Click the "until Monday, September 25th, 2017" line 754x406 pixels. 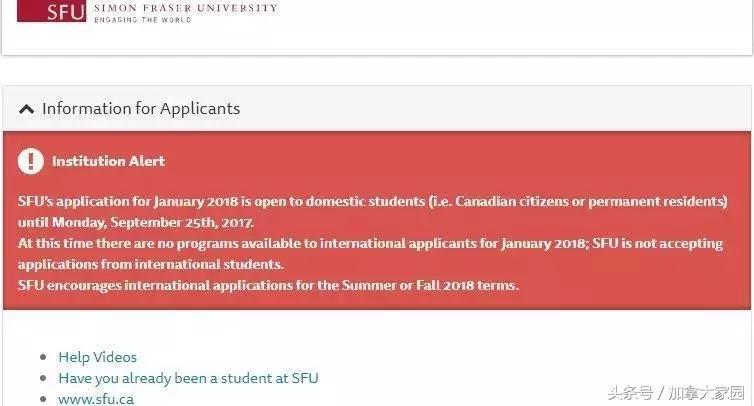point(136,222)
